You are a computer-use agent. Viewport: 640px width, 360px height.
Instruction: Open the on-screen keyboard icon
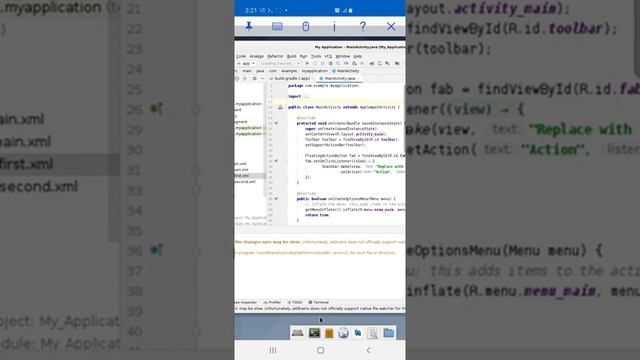[277, 27]
